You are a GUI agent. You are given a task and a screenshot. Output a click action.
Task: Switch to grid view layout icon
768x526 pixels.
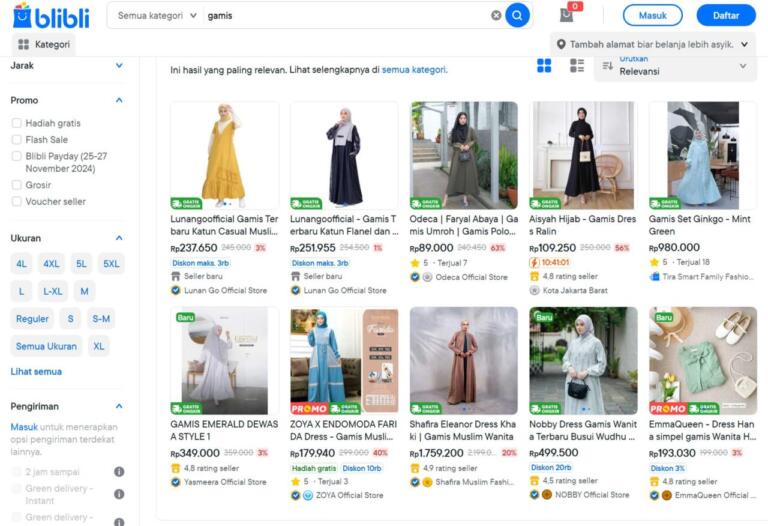544,65
